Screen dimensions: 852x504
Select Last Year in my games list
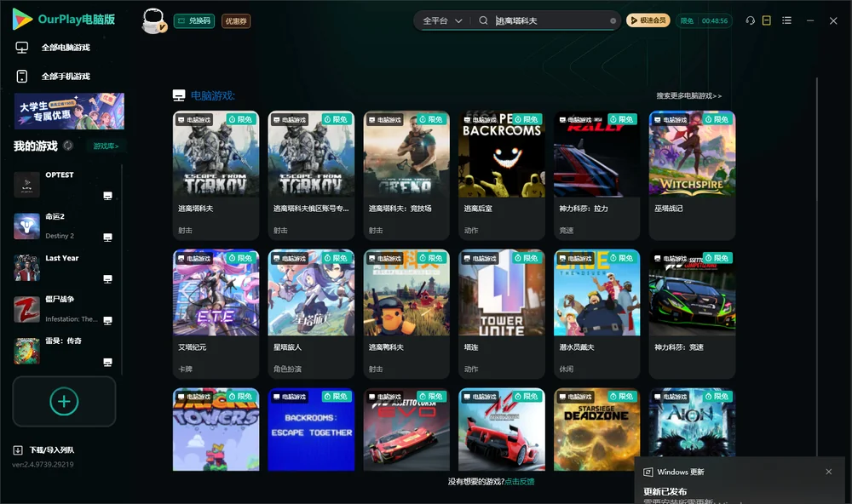(64, 267)
